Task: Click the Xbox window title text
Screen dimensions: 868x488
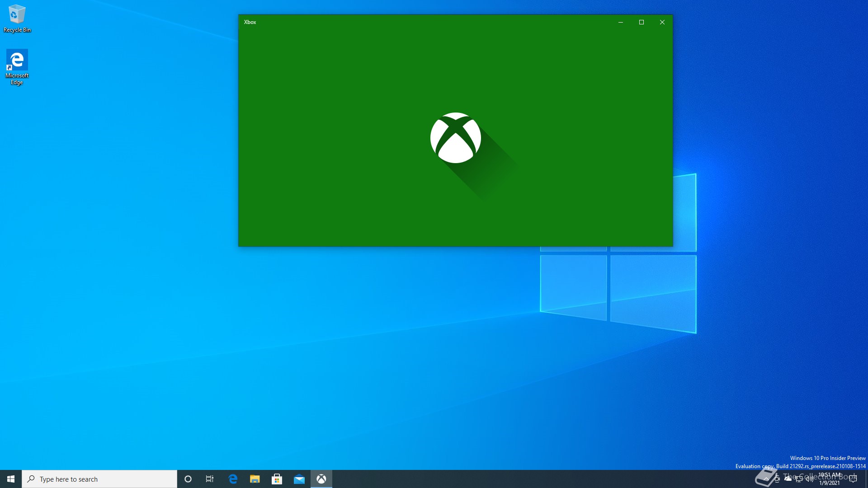Action: click(250, 22)
